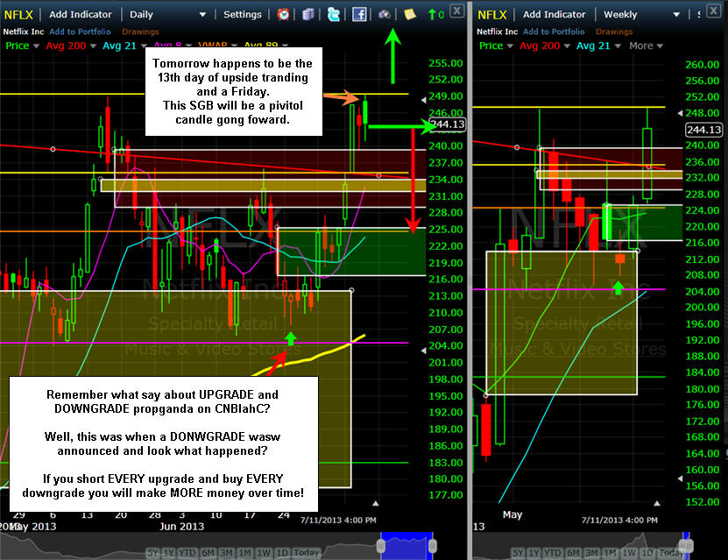Grab the left handle of Daily range slider
Image resolution: width=728 pixels, height=560 pixels.
(381, 546)
